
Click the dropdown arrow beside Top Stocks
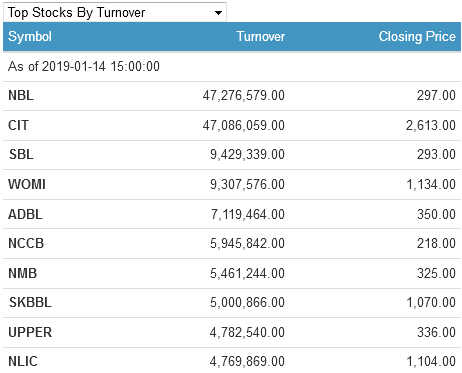(x=218, y=13)
